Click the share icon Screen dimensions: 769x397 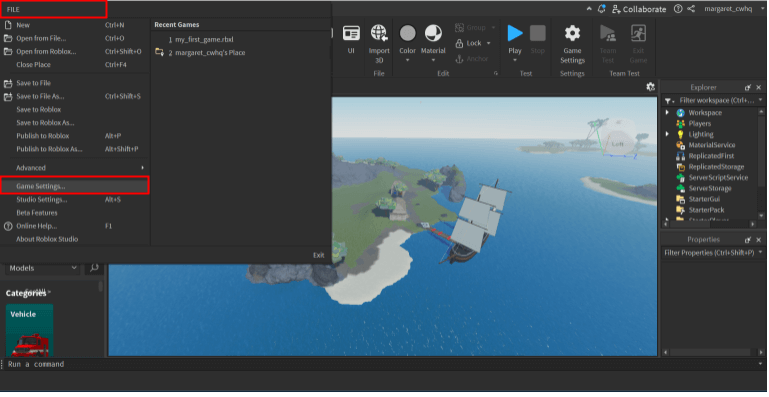691,9
